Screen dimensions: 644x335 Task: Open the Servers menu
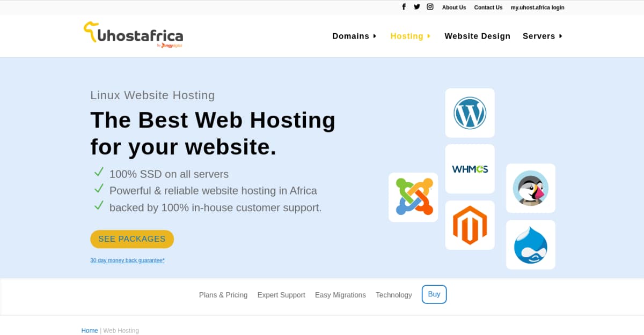(539, 36)
